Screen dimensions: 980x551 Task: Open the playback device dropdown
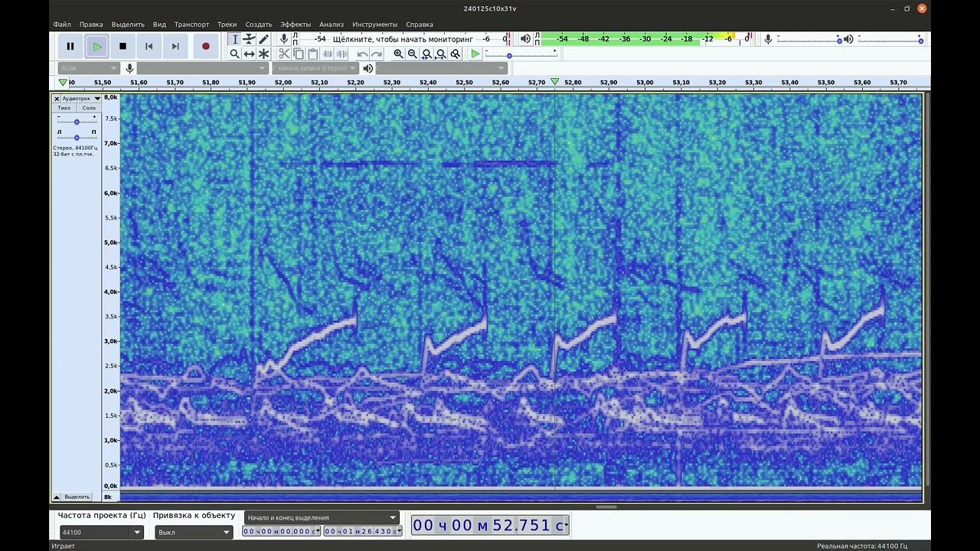click(x=443, y=68)
